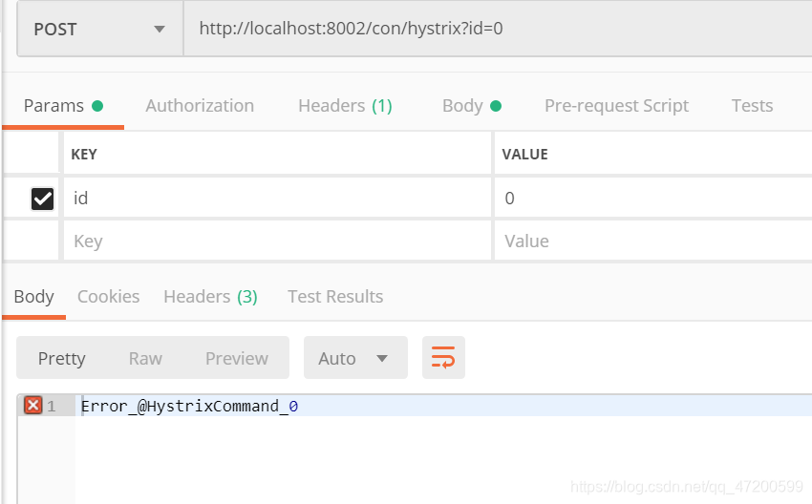The image size is (812, 504).
Task: Open the Tests tab
Action: pyautogui.click(x=752, y=106)
